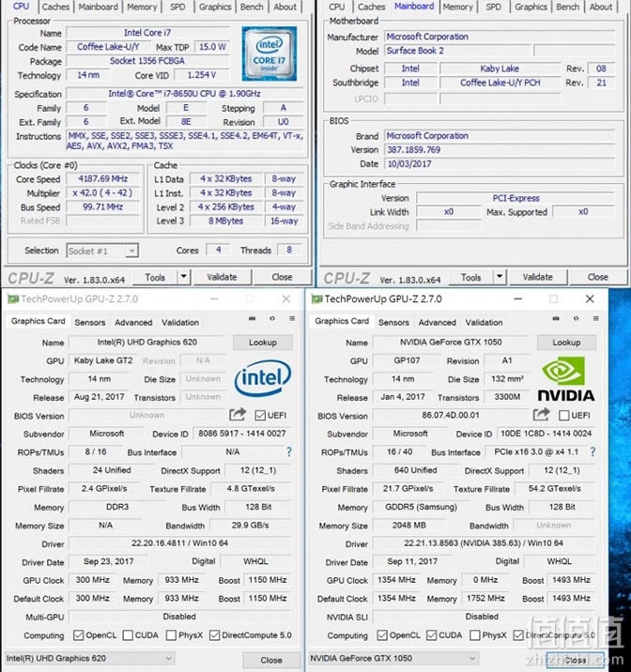This screenshot has width=631, height=672.
Task: Open the NVIDIA GeForce GTX 1050 GPU selector dropdown
Action: point(393,658)
